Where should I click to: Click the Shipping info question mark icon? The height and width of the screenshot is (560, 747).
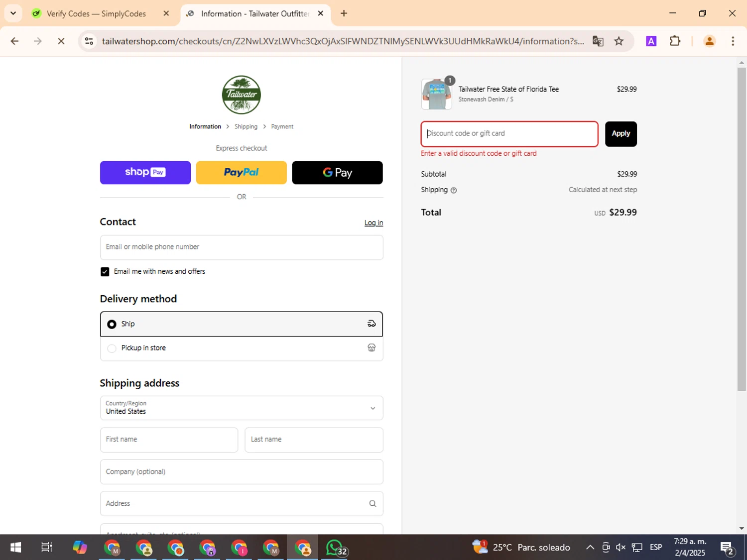tap(453, 190)
